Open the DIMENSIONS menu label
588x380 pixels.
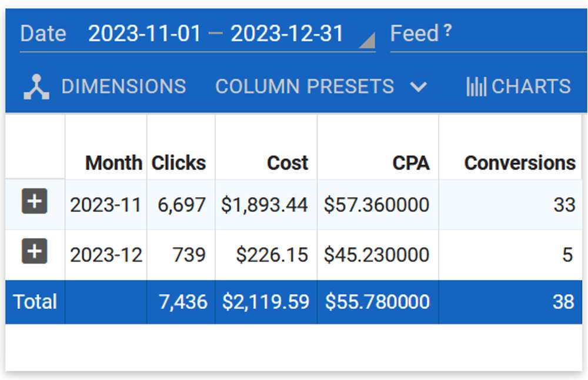point(123,87)
